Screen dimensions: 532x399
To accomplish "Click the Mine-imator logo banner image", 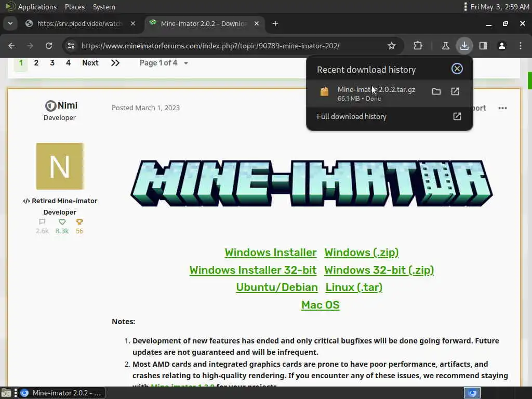I will coord(312,183).
